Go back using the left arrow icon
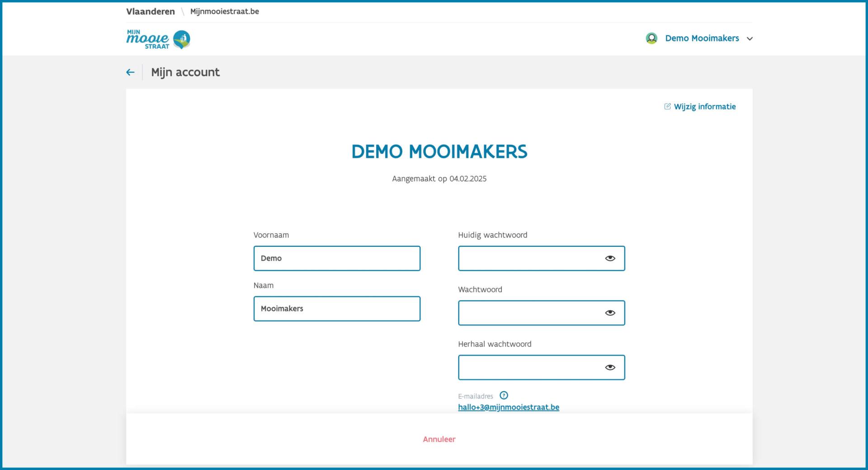Image resolution: width=868 pixels, height=470 pixels. pos(130,72)
